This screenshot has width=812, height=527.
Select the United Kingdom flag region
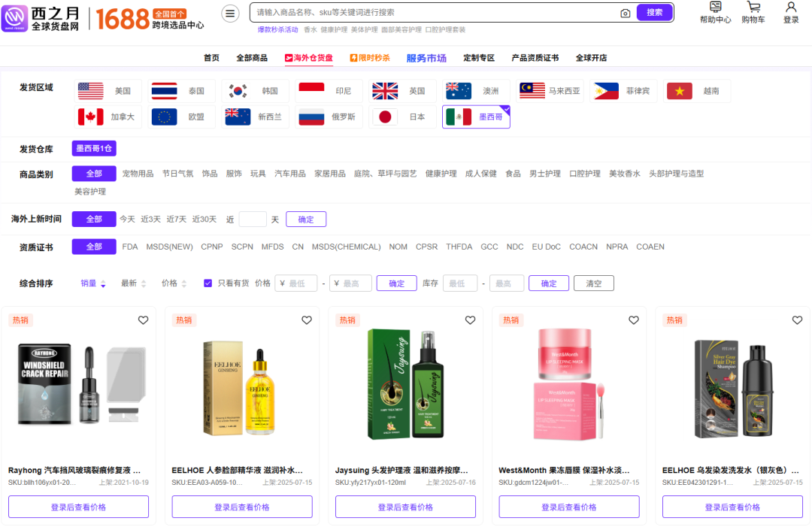401,91
